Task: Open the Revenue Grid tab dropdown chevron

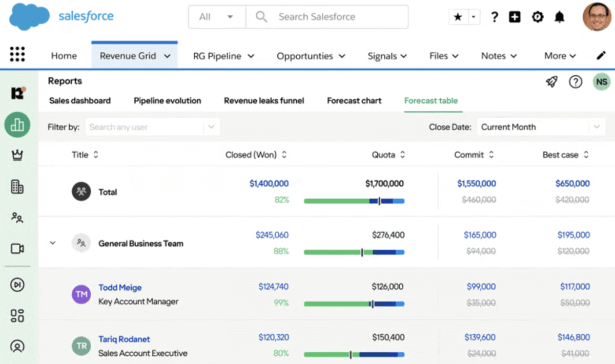Action: (167, 56)
